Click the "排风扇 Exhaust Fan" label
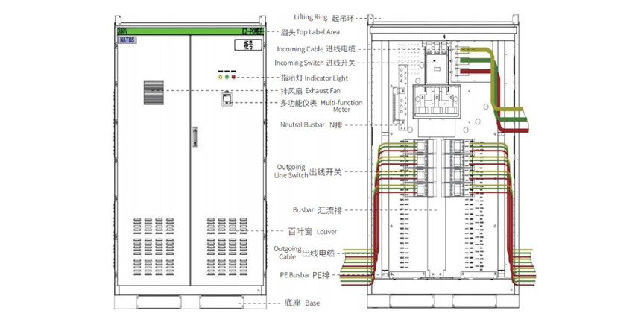 coord(310,91)
